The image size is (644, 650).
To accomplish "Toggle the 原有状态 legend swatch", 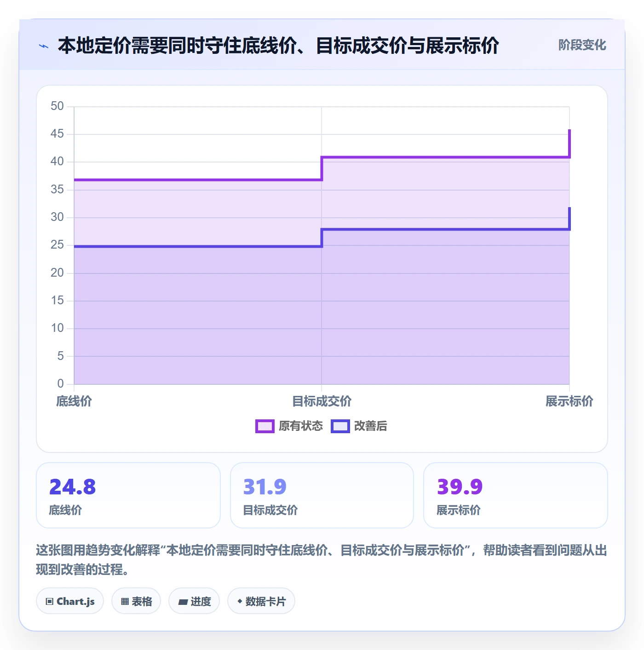I will (x=265, y=426).
